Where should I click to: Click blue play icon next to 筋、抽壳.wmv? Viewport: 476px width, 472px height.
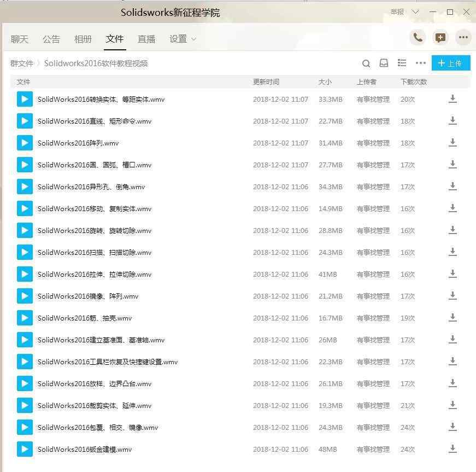[25, 318]
